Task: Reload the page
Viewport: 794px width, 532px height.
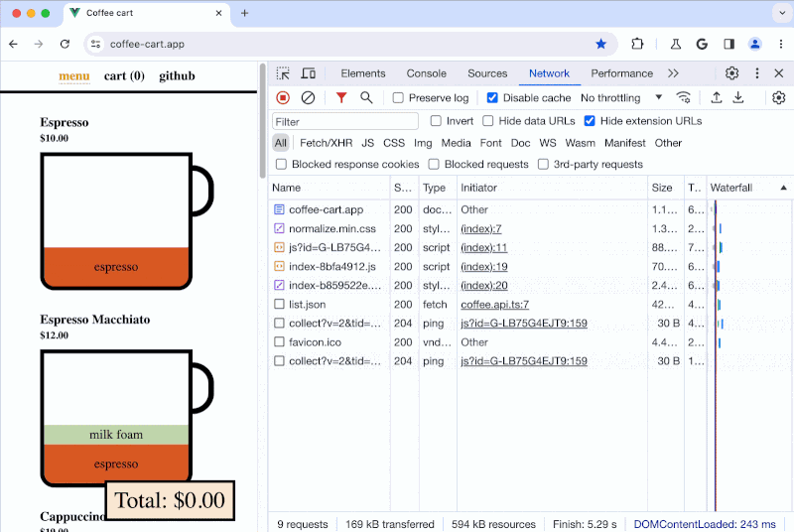Action: (x=65, y=44)
